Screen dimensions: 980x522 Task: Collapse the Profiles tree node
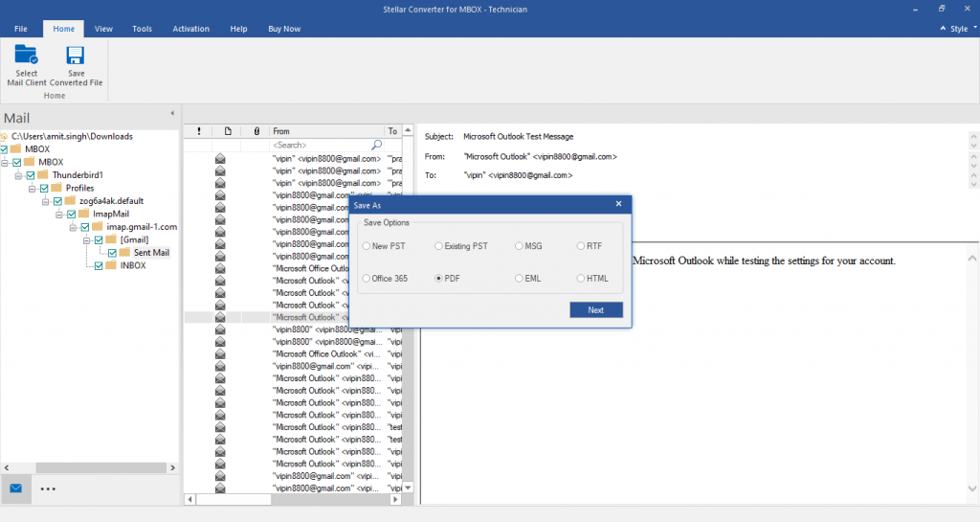[x=33, y=188]
